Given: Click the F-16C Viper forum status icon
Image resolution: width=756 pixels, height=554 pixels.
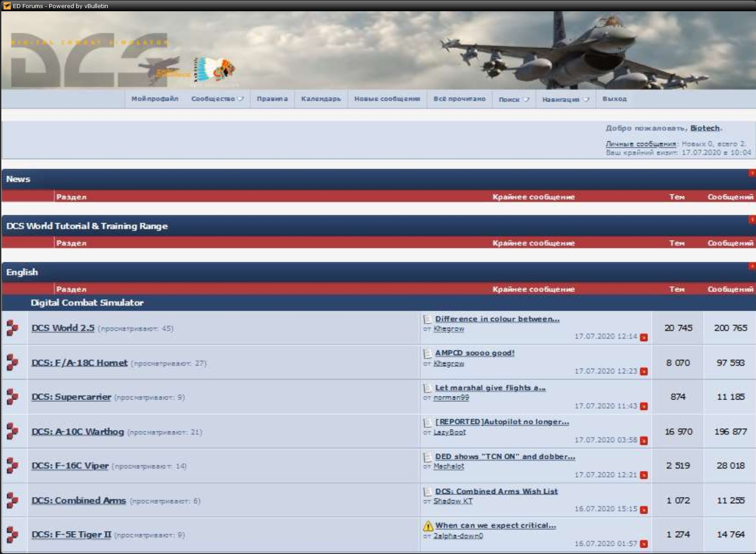Looking at the screenshot, I should tap(13, 466).
